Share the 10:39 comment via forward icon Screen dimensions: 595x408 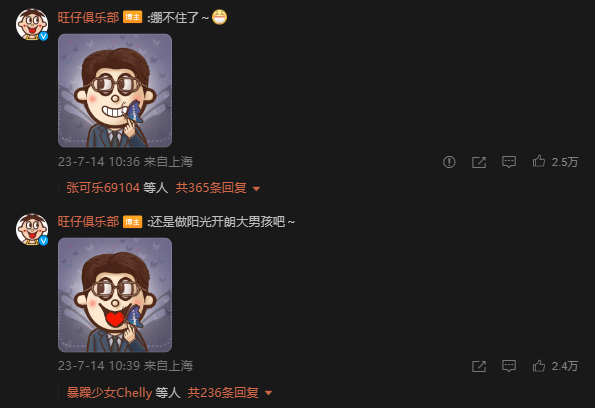coord(479,366)
